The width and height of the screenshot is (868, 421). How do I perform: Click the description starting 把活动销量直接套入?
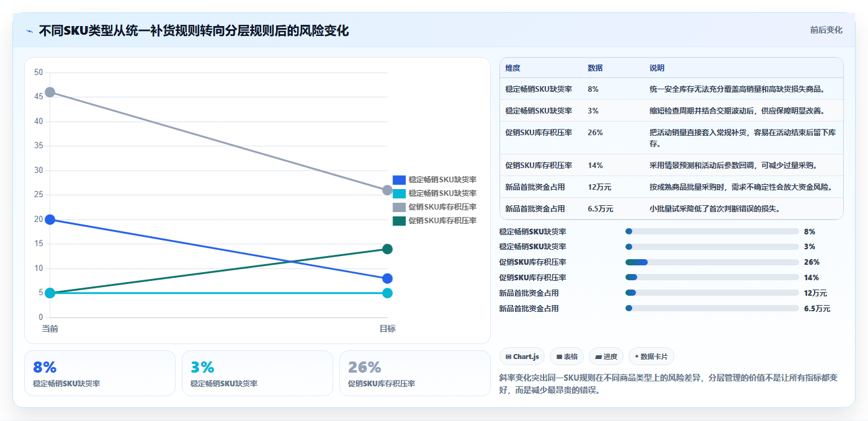pyautogui.click(x=743, y=138)
